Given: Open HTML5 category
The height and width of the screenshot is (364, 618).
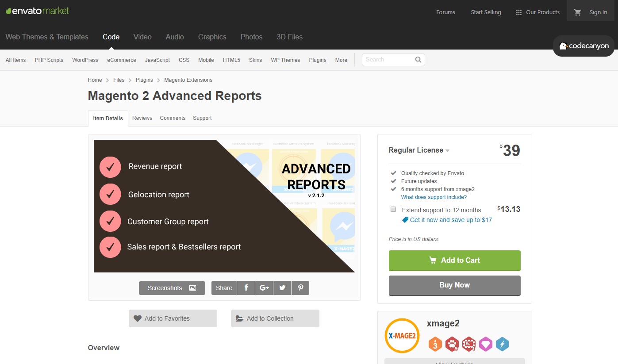Looking at the screenshot, I should point(231,60).
